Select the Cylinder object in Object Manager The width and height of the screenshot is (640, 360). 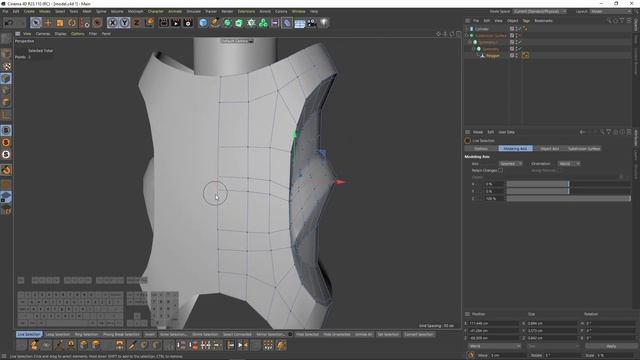pos(482,29)
